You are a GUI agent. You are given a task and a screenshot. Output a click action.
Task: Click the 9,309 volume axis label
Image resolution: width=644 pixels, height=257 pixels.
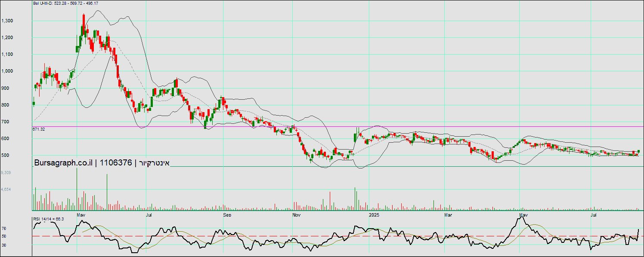(x=6, y=172)
